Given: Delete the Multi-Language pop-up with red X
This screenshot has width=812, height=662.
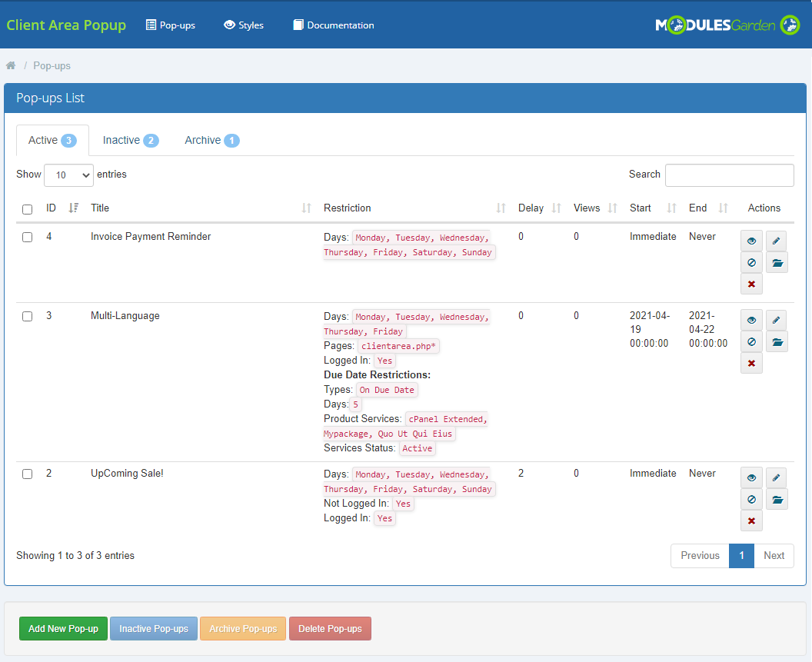Looking at the screenshot, I should point(751,363).
